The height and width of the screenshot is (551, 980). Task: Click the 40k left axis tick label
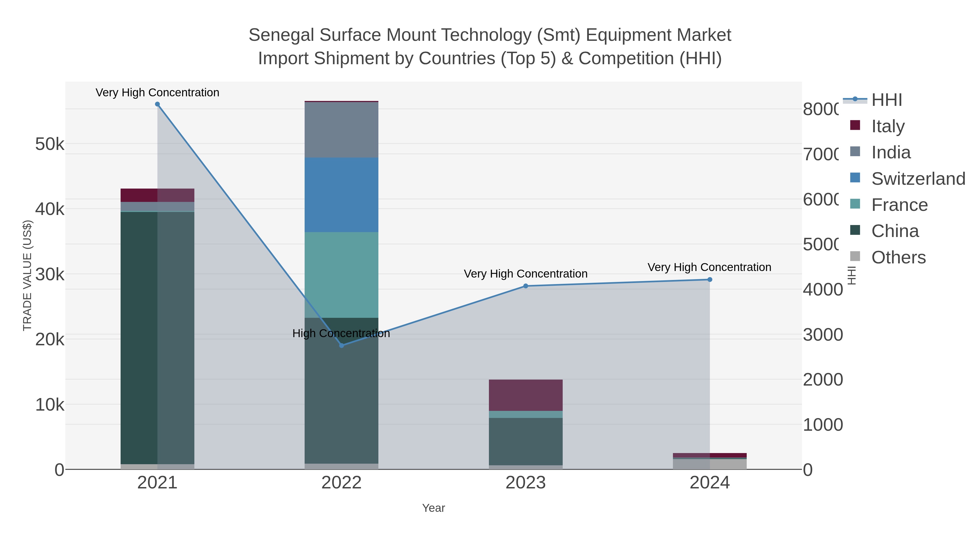point(50,209)
